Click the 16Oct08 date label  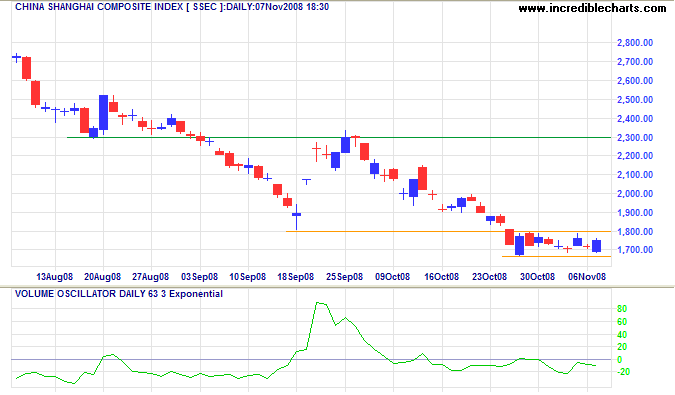tap(442, 277)
